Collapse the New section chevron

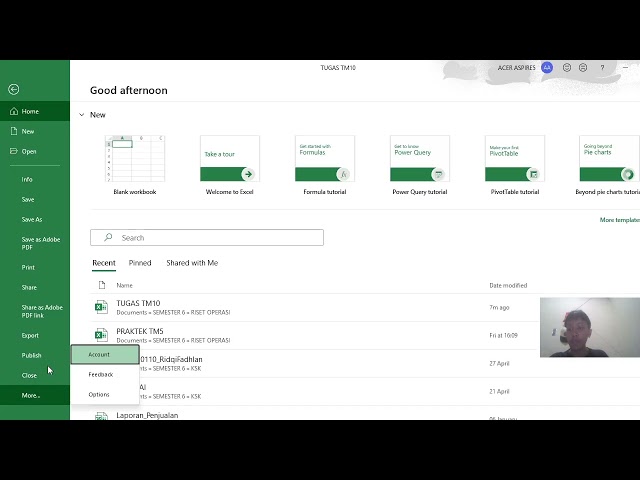[x=82, y=115]
